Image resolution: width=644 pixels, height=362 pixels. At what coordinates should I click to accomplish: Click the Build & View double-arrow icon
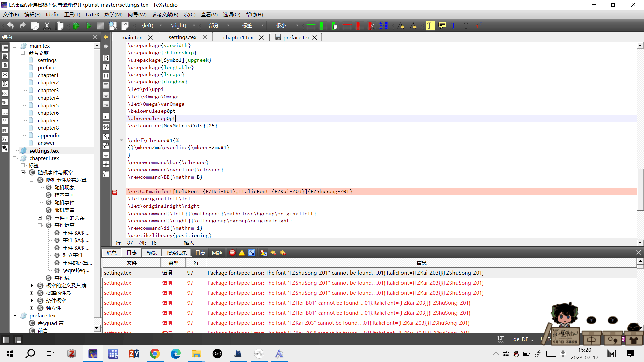click(76, 26)
